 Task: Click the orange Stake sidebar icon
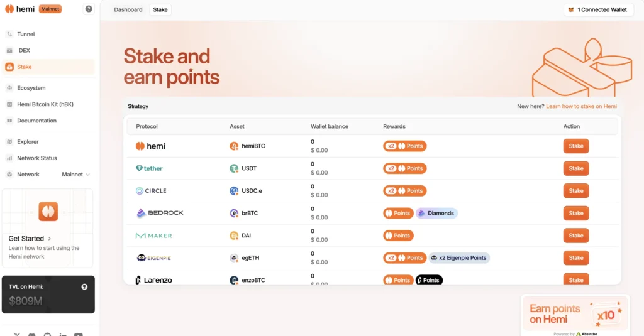[x=9, y=67]
